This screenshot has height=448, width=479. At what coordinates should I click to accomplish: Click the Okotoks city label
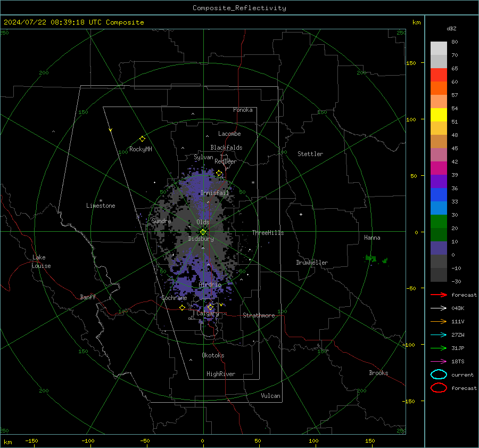[x=213, y=355]
